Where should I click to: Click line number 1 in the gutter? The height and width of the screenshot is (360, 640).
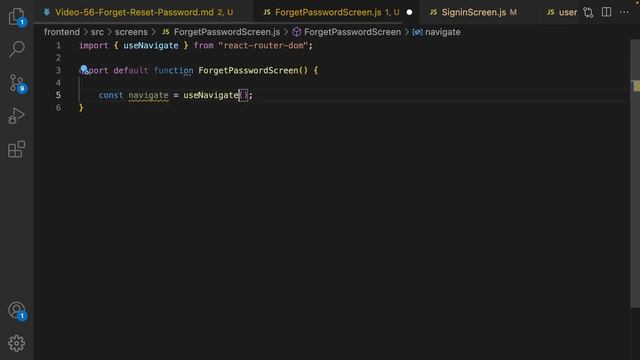pos(58,45)
